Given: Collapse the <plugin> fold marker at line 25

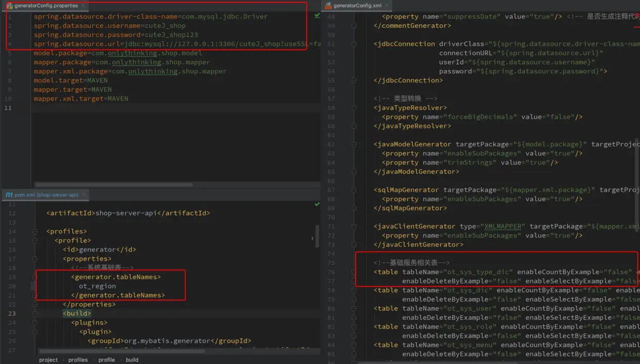Looking at the screenshot, I should (35, 332).
